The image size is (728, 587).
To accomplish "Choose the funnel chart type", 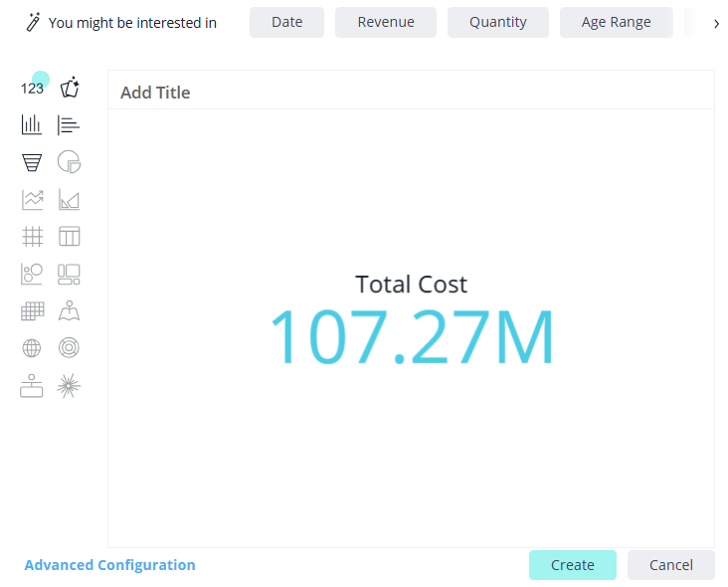I will (32, 162).
